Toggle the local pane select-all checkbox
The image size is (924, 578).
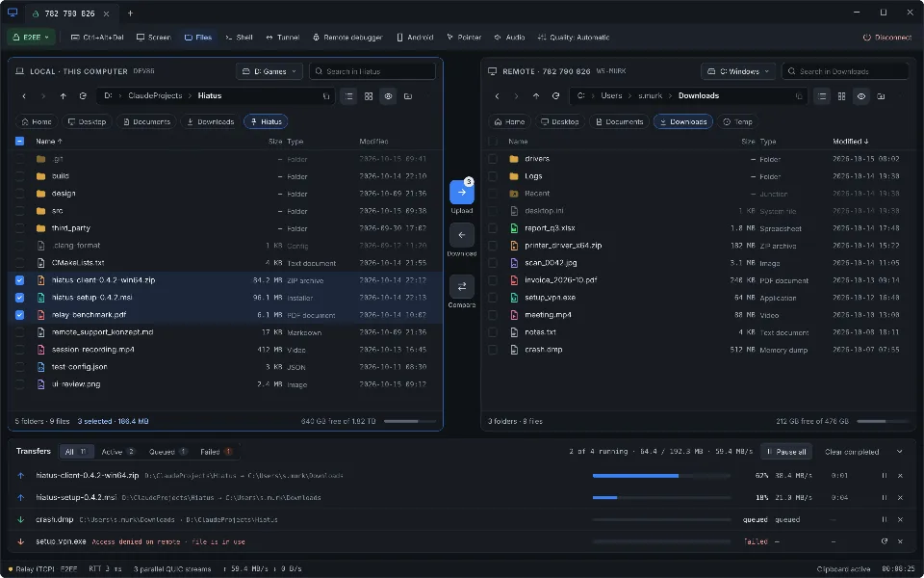[x=19, y=142]
